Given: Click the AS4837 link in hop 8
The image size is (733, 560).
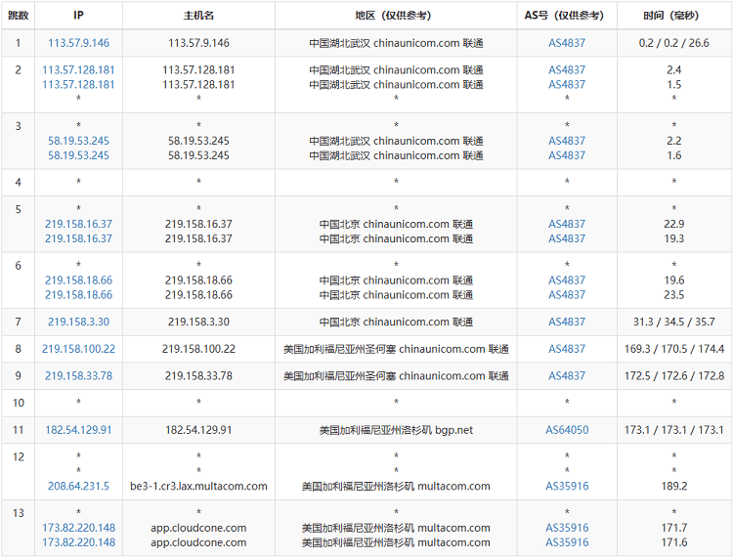Looking at the screenshot, I should pyautogui.click(x=567, y=349).
